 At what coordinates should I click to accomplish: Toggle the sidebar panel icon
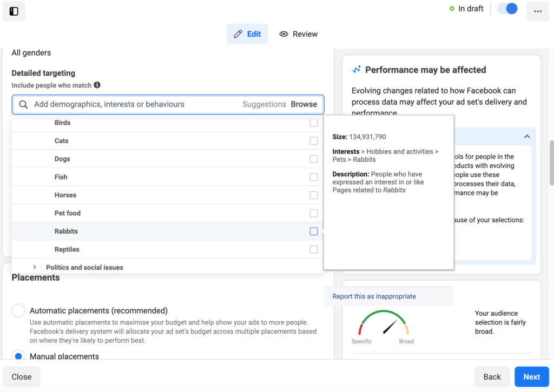tap(14, 11)
